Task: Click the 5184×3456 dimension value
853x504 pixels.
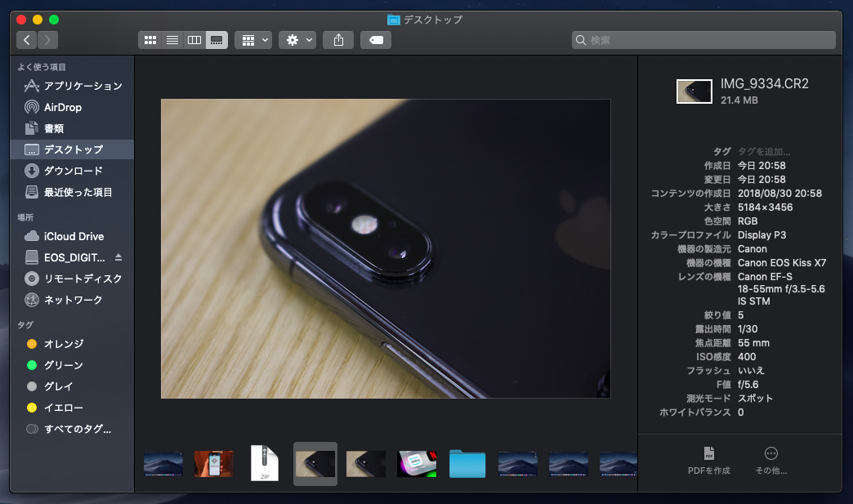Action: click(x=765, y=207)
